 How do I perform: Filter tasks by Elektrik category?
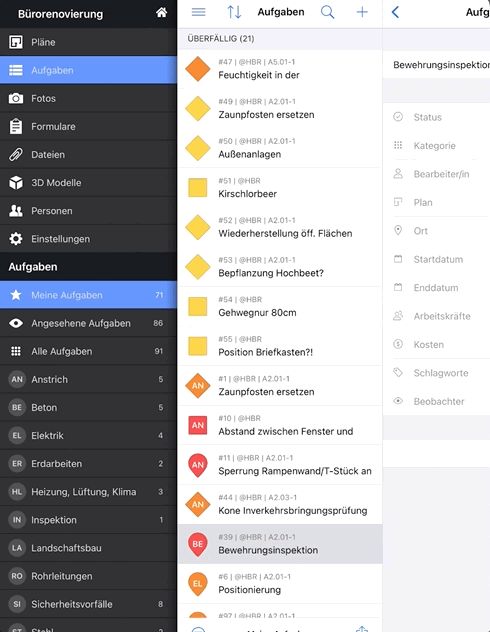[88, 436]
